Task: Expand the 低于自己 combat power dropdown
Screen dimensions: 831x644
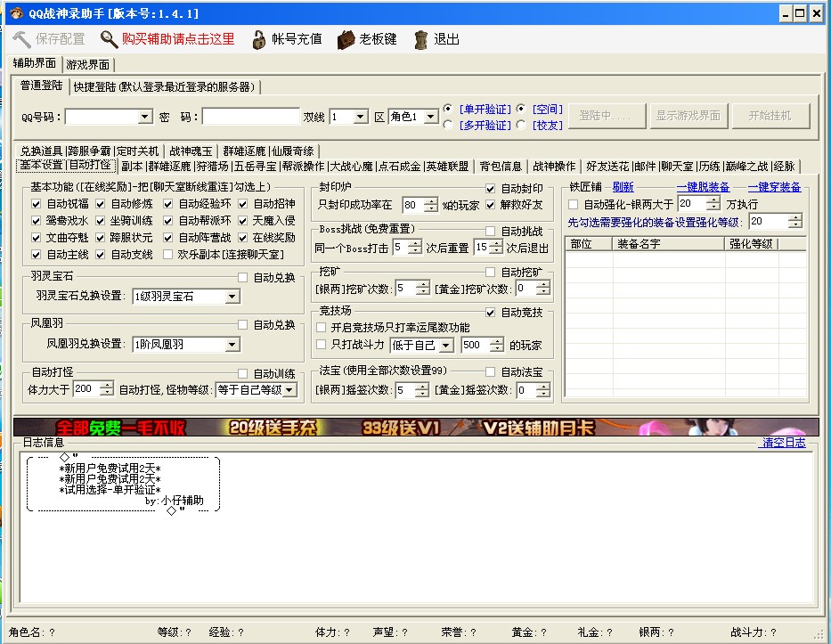Action: point(446,346)
